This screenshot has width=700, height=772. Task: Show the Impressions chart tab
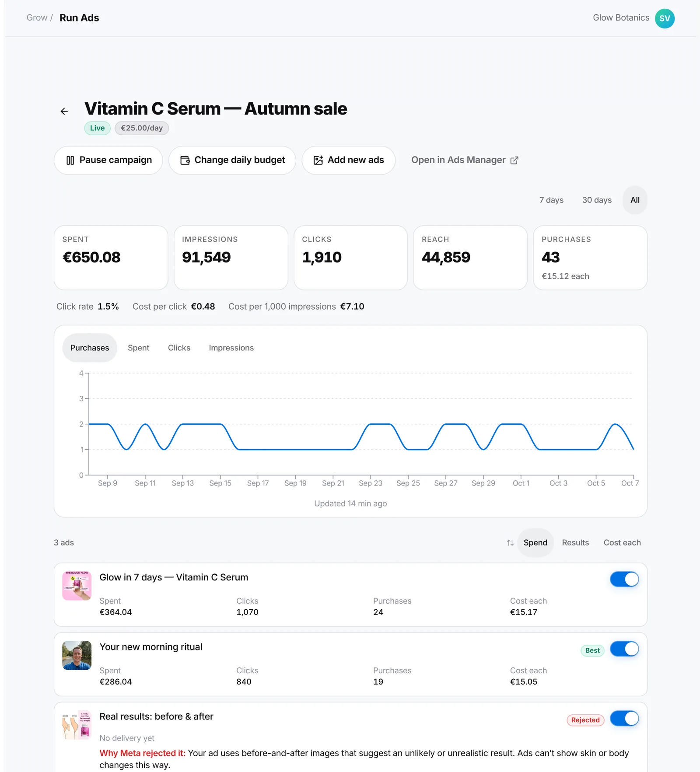tap(231, 348)
